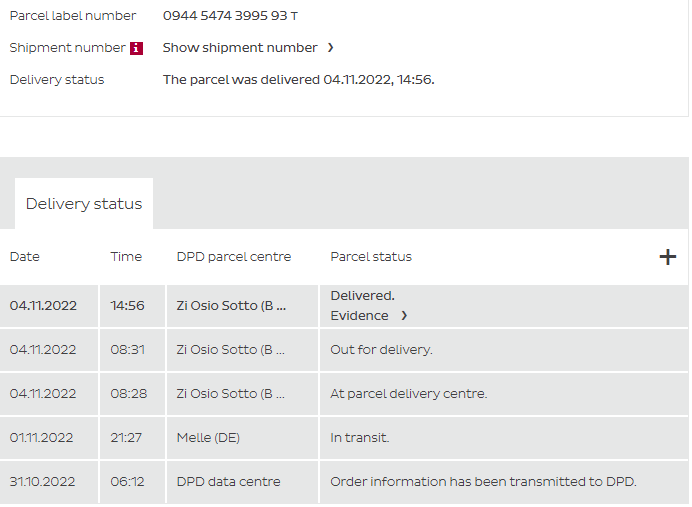Viewport: 692px width, 507px height.
Task: Click the red shipment number info icon
Action: pos(137,48)
